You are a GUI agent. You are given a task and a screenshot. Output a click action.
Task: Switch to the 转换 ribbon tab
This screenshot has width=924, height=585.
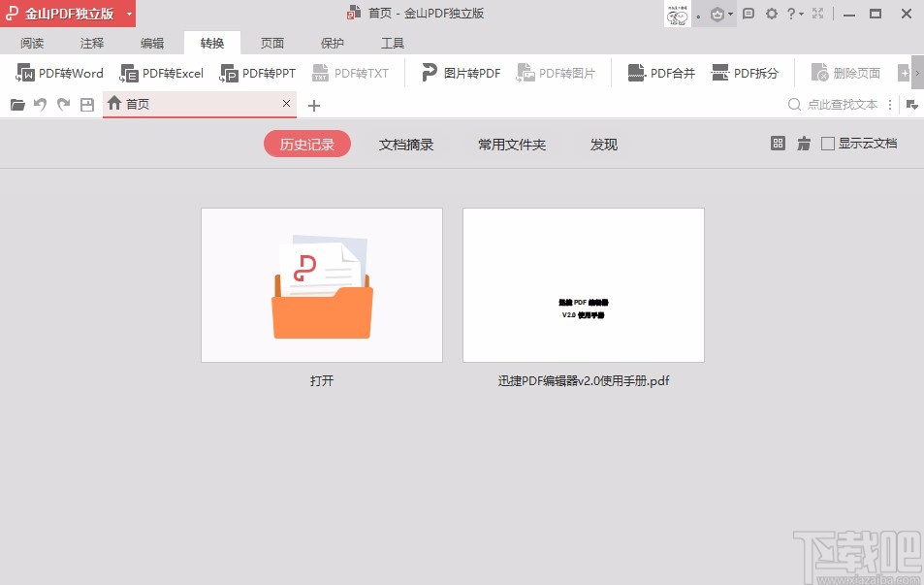[211, 42]
